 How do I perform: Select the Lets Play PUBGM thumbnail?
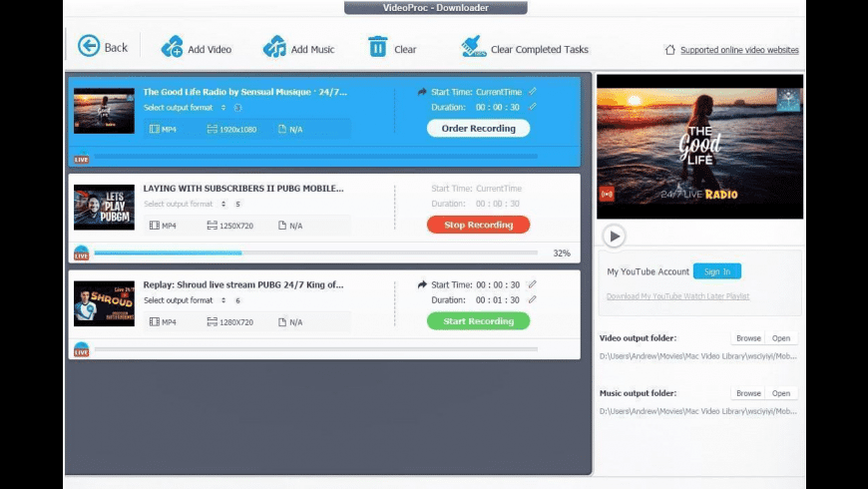click(104, 208)
